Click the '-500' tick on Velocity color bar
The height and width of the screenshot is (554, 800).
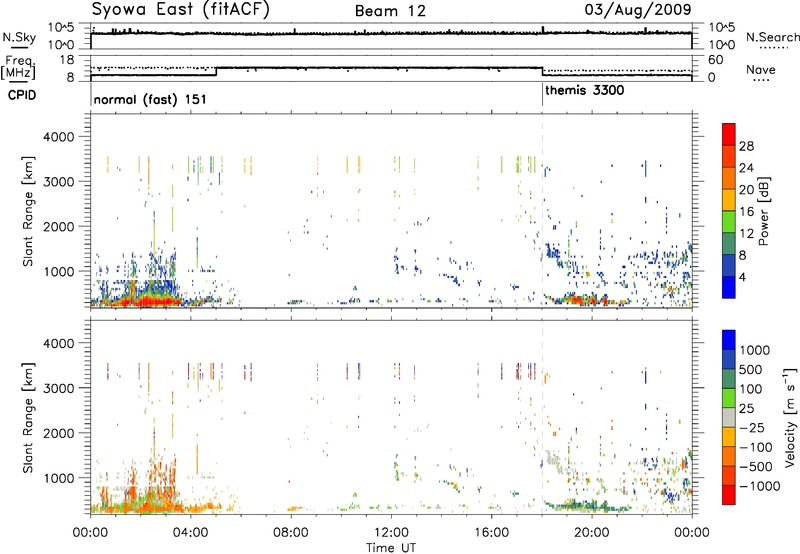[x=756, y=466]
